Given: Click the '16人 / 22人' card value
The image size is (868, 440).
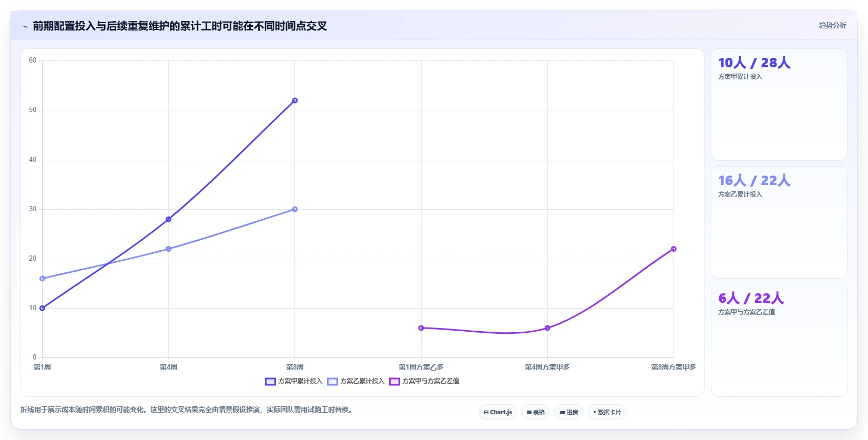Looking at the screenshot, I should [x=754, y=181].
